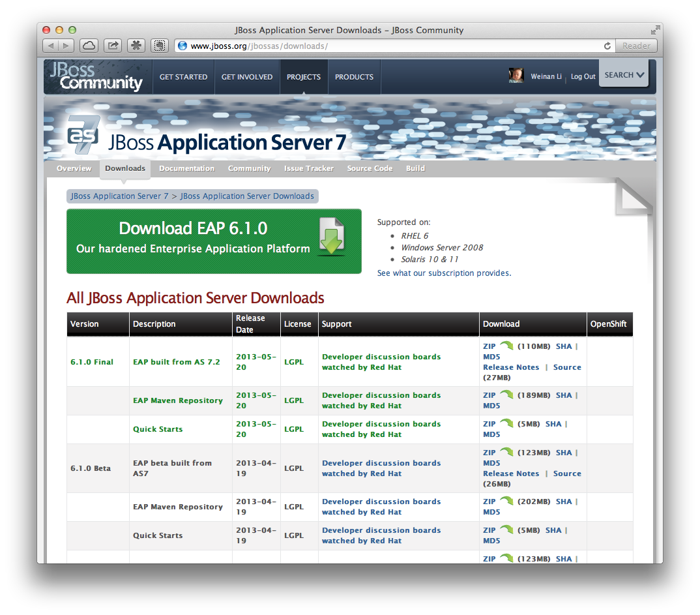Download the 189MB EAP Maven Repository ZIP
The height and width of the screenshot is (615, 700).
489,395
